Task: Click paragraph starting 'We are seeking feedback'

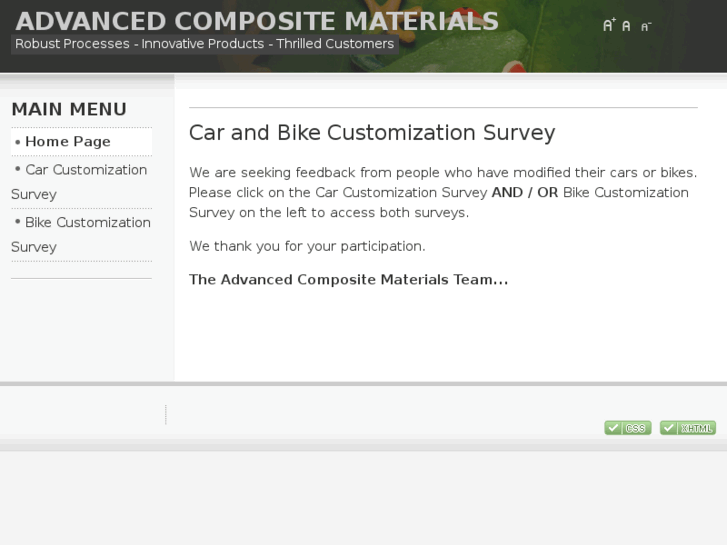Action: tap(443, 192)
